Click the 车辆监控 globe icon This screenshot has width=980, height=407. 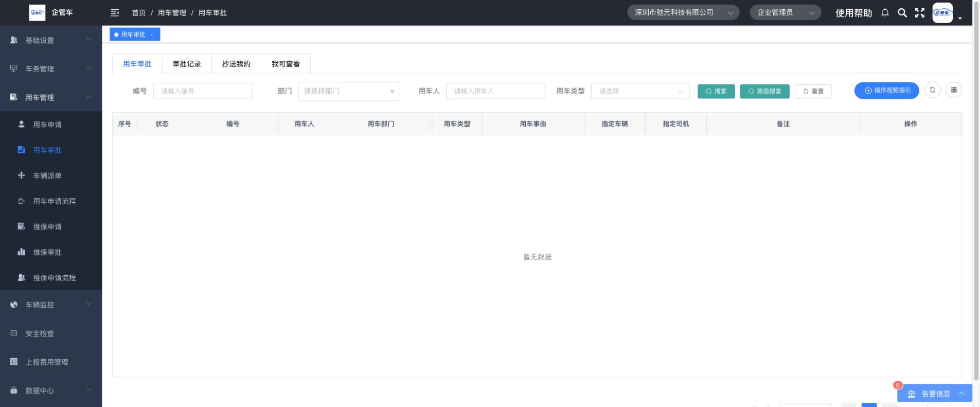[x=14, y=305]
